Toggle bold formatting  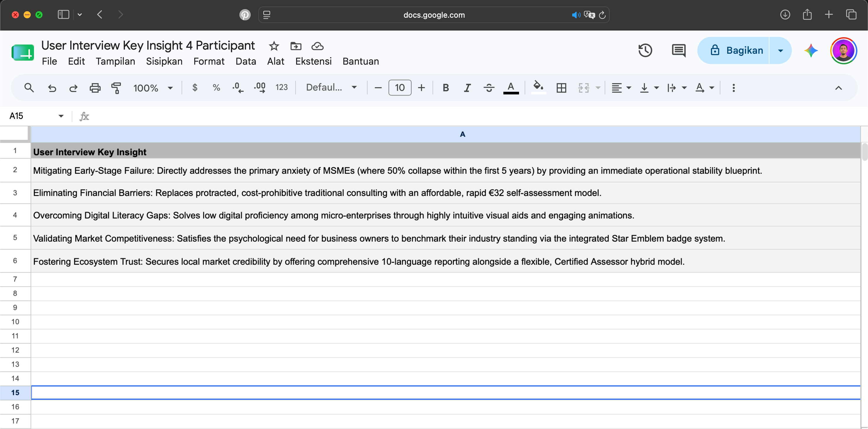tap(446, 88)
